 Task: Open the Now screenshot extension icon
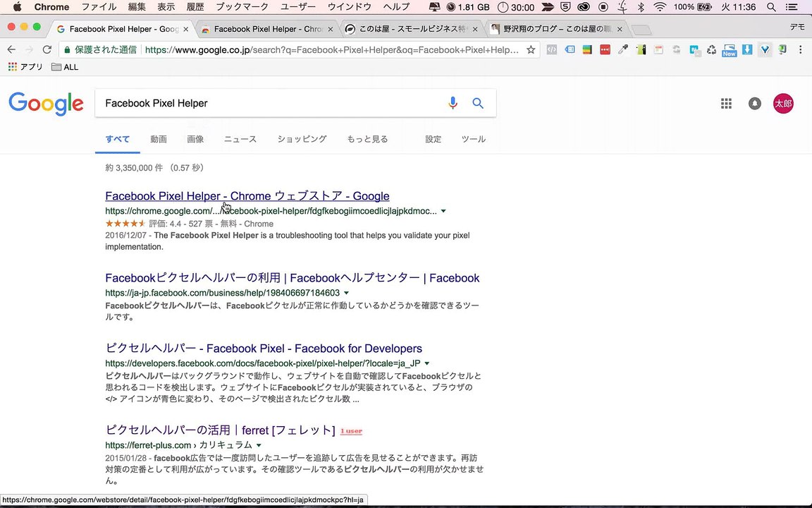[729, 50]
